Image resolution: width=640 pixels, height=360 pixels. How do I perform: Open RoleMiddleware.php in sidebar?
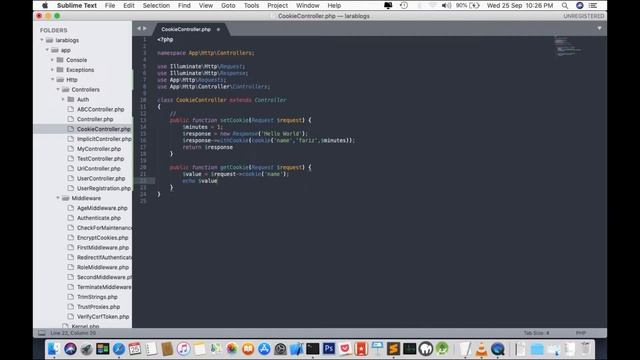pyautogui.click(x=103, y=267)
